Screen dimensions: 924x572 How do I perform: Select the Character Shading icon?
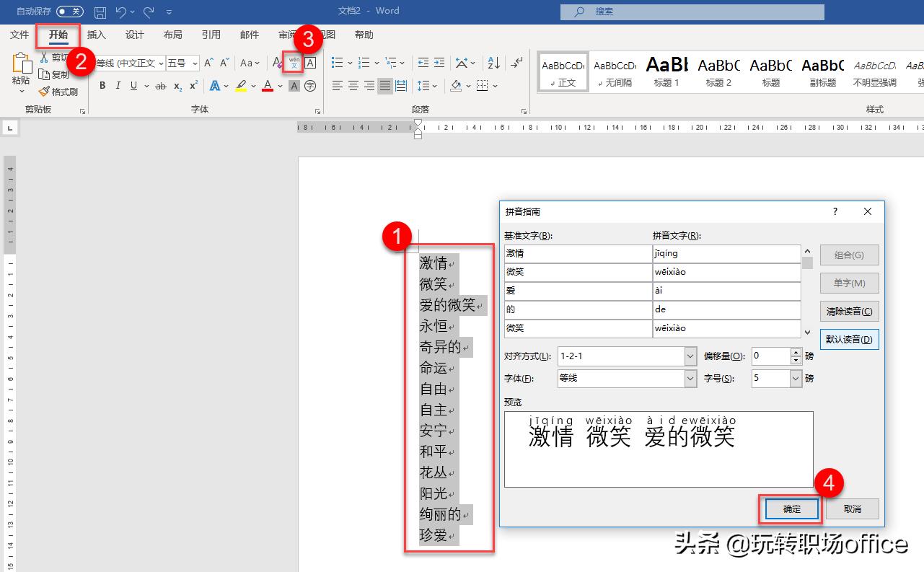coord(294,86)
